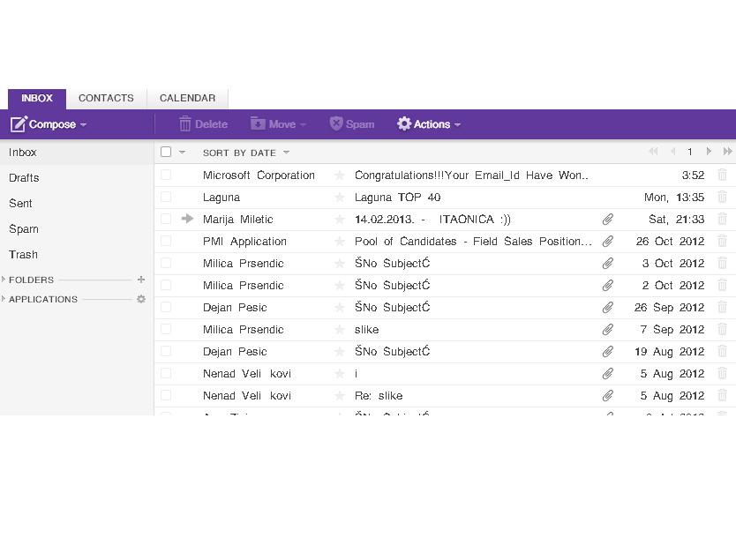Open attachment icon on Marija Miletic email

click(607, 219)
